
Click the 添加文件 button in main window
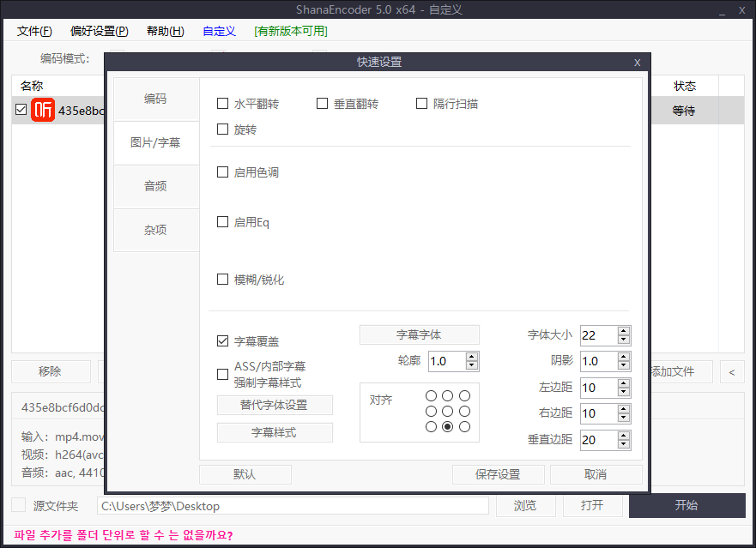(x=680, y=371)
